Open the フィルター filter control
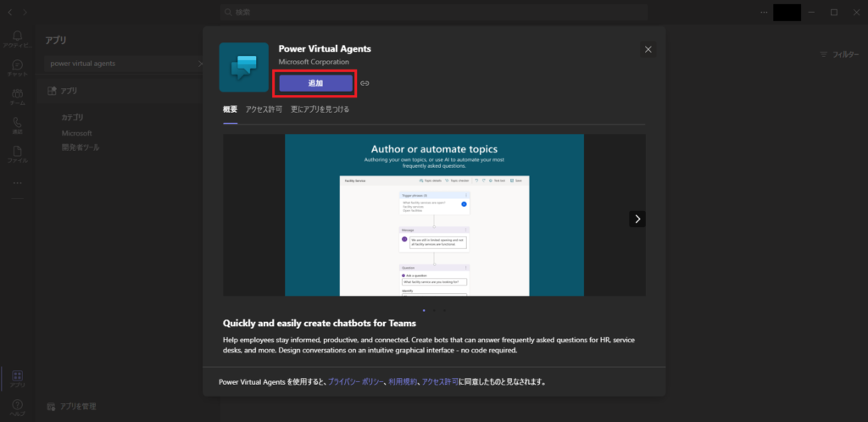 click(x=839, y=54)
